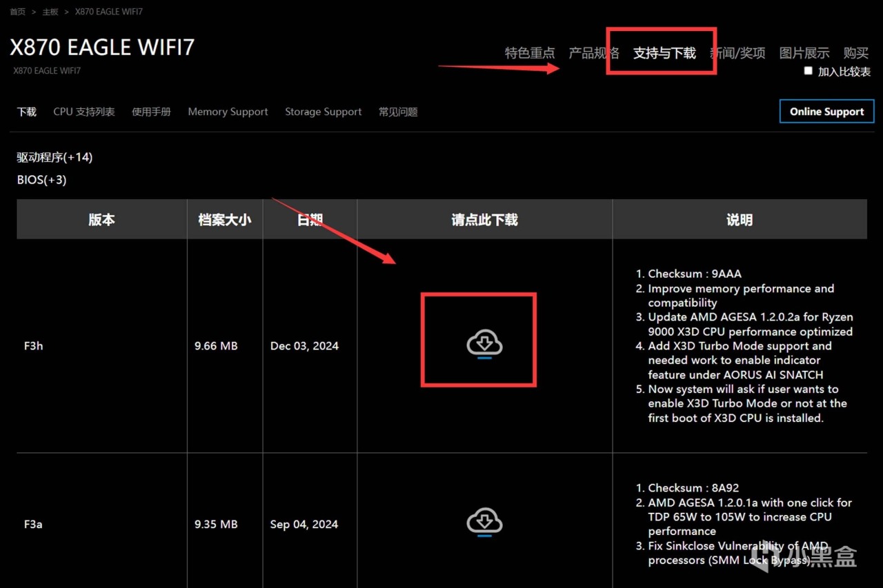Click the Online Support button
Viewport: 883px width, 588px height.
click(x=826, y=112)
